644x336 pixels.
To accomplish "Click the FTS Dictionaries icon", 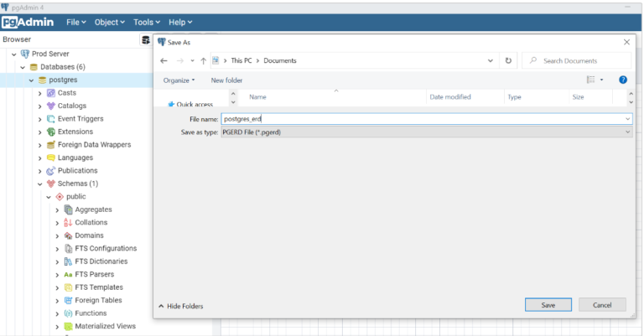I will 68,261.
